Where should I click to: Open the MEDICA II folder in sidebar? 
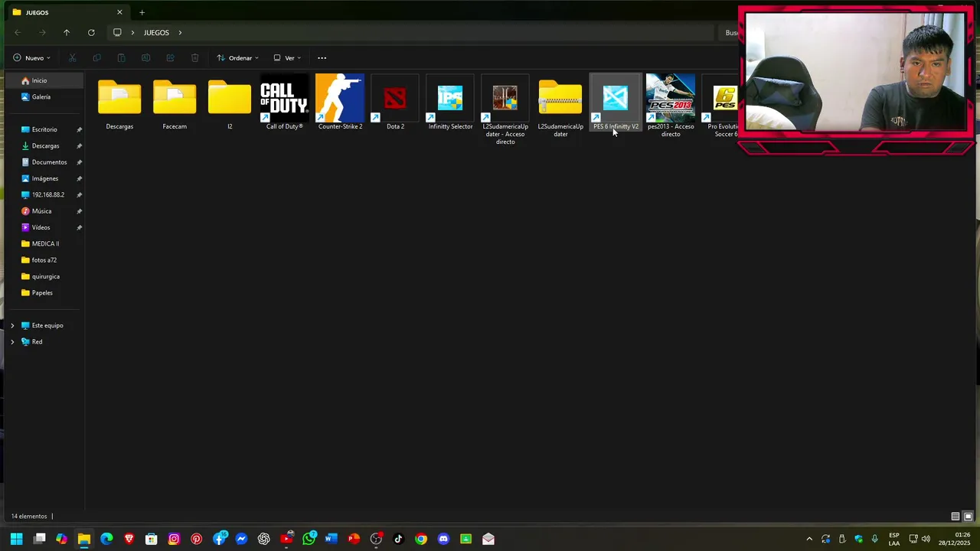(44, 244)
